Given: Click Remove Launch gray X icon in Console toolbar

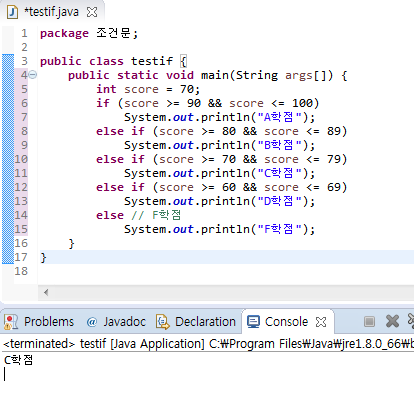Looking at the screenshot, I should coord(392,321).
